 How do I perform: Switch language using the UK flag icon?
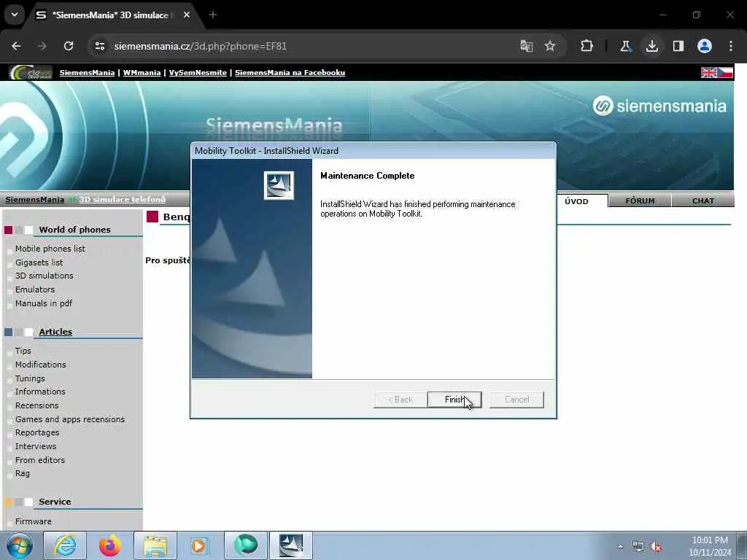point(709,72)
